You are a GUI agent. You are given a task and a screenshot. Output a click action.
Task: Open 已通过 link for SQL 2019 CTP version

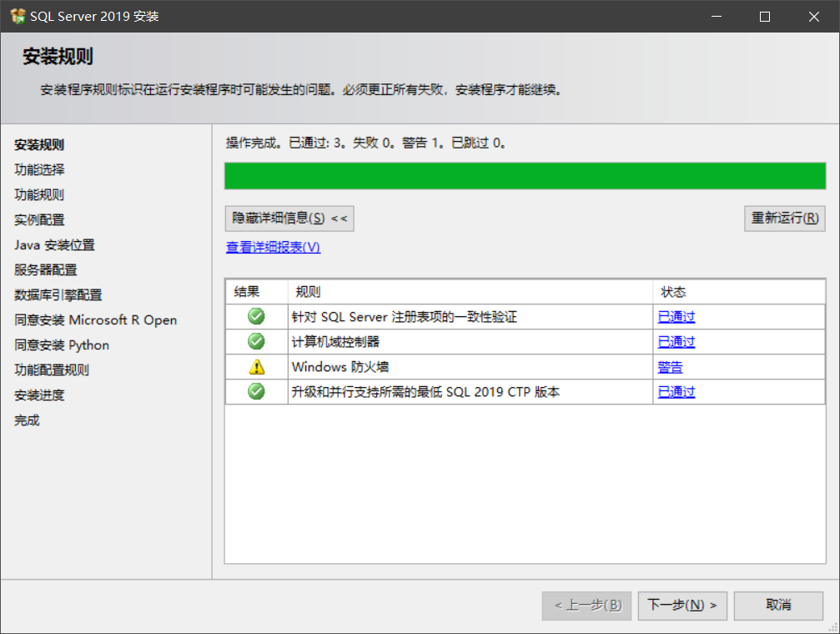pyautogui.click(x=676, y=392)
